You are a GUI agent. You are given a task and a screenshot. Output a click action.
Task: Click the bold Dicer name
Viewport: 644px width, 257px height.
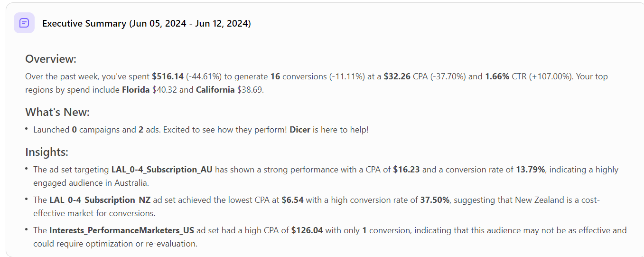tap(300, 130)
